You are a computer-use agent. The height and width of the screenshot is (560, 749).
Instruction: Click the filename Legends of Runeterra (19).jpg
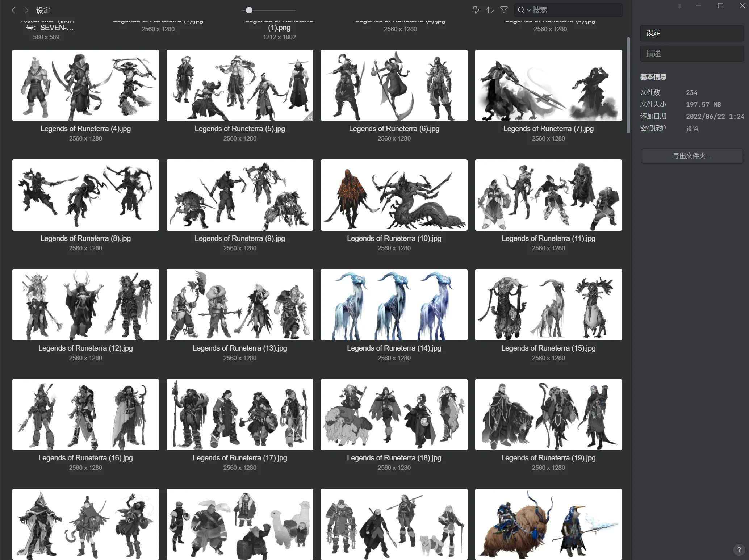[548, 458]
